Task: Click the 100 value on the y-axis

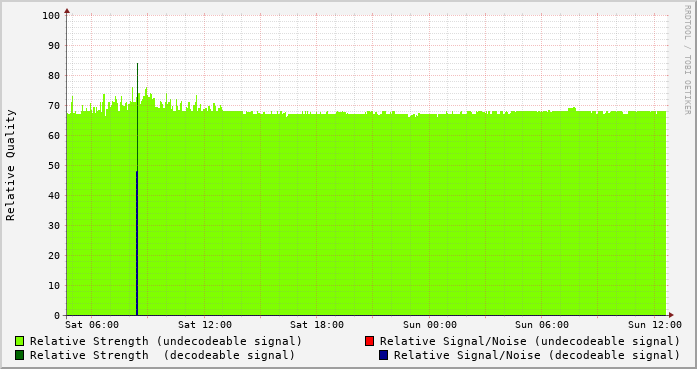Action: pos(51,16)
